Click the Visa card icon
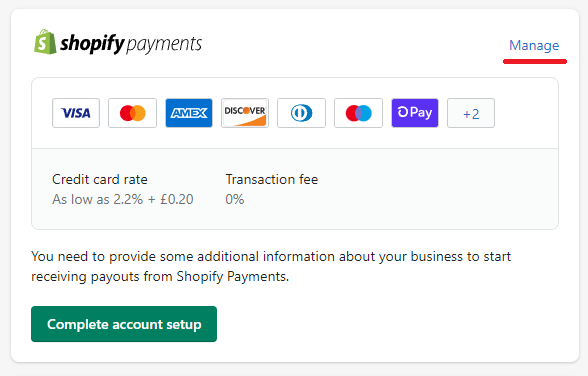 coord(76,113)
